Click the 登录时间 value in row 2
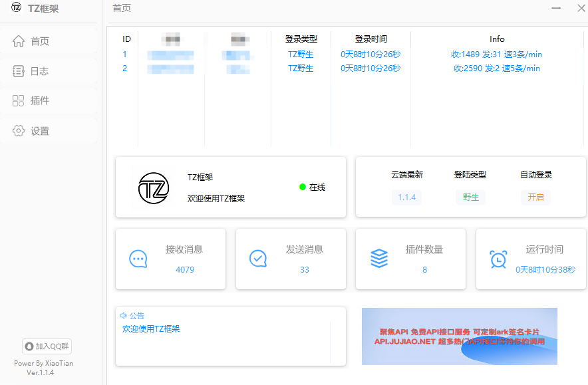 click(x=370, y=68)
